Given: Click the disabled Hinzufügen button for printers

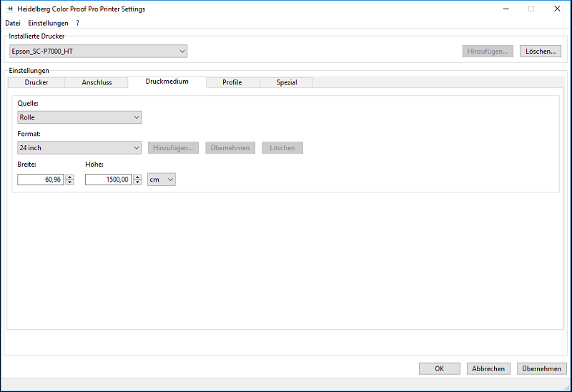Looking at the screenshot, I should click(x=488, y=51).
